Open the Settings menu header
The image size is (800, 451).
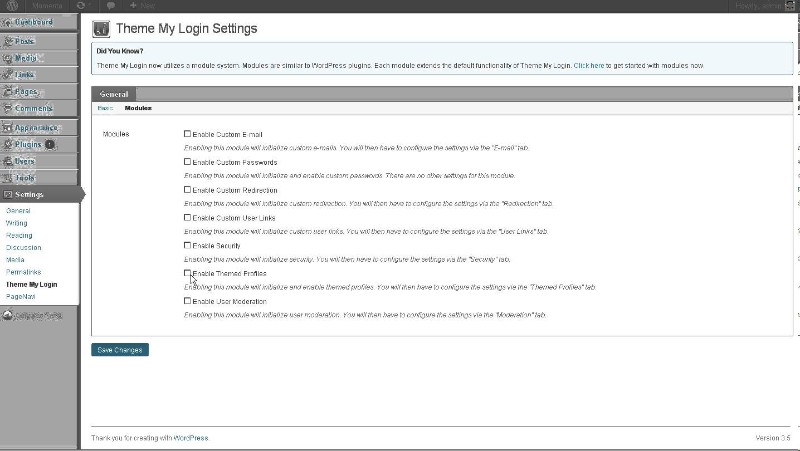click(41, 194)
